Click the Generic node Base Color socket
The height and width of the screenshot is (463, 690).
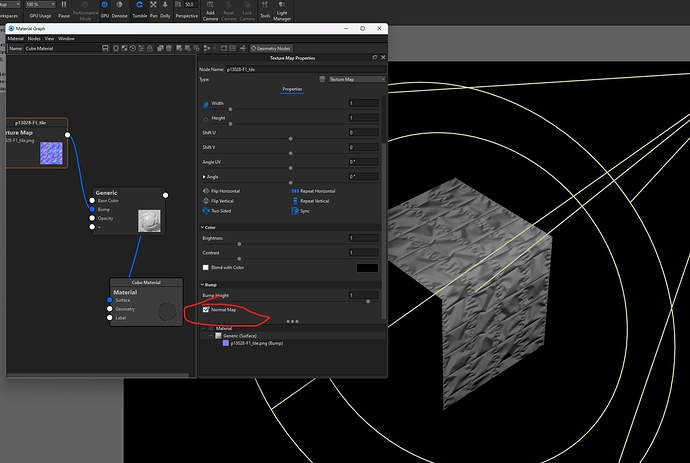click(x=92, y=201)
